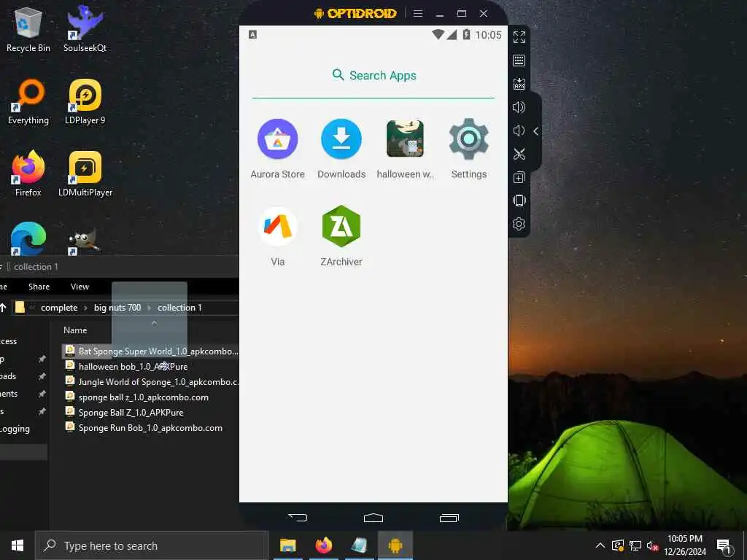Viewport: 747px width, 560px height.
Task: Open taskbar clock and date
Action: (x=685, y=545)
